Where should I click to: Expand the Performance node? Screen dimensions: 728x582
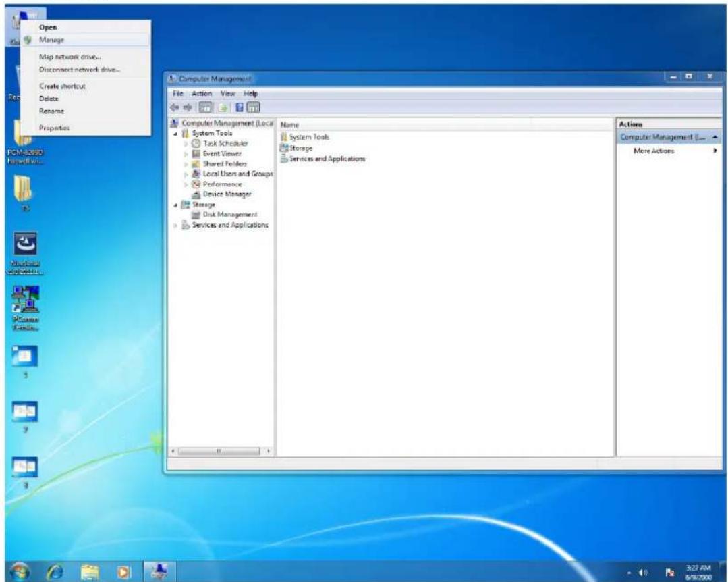point(186,185)
